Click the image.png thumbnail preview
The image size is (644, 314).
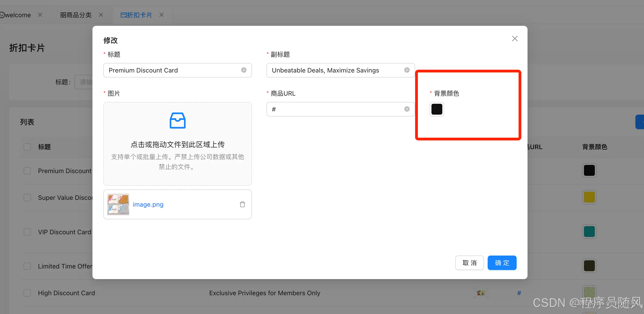click(x=118, y=205)
